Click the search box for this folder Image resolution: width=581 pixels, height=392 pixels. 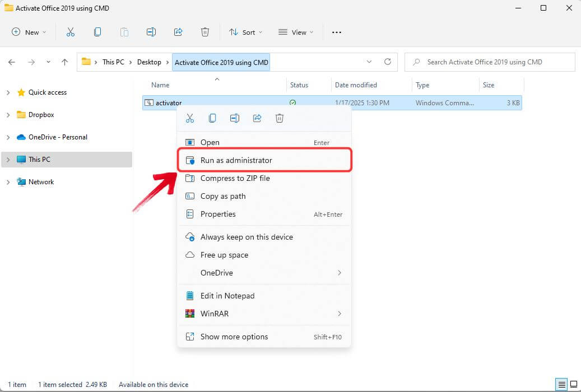[x=490, y=62]
